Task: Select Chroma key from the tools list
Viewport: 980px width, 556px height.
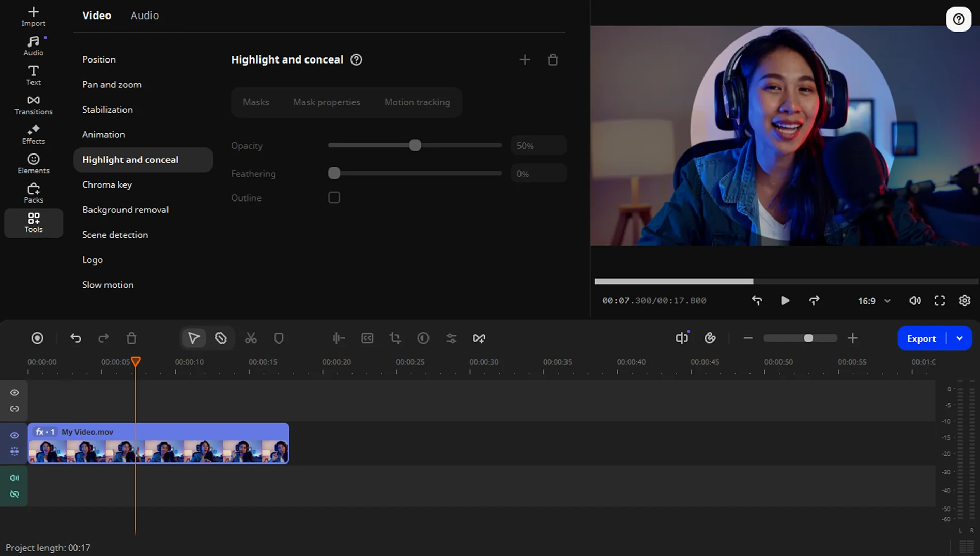Action: (107, 185)
